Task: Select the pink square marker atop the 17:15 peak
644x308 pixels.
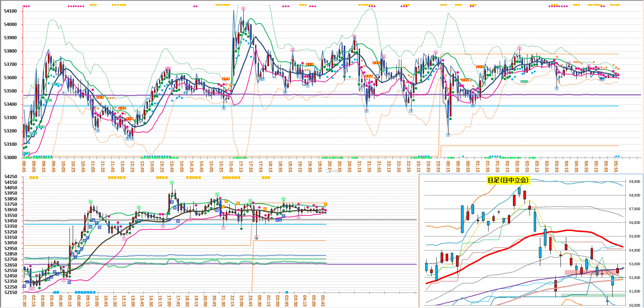Action: point(243,8)
